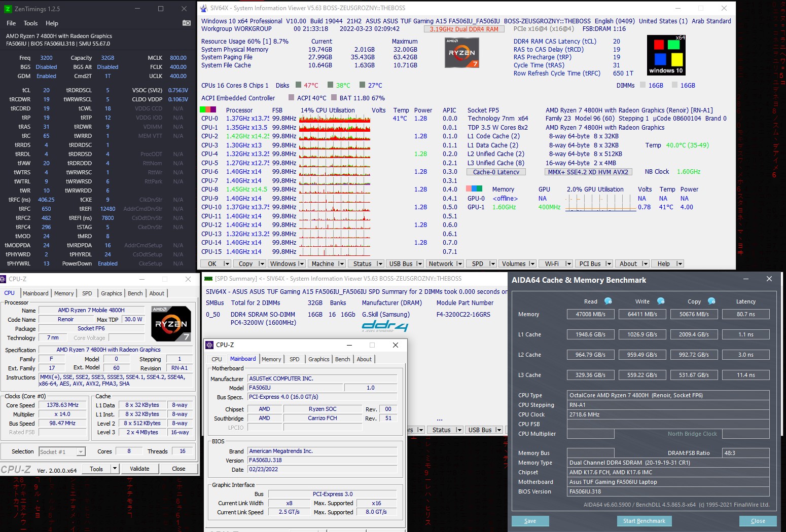Click F4-3200C22-16GRS module part number
This screenshot has height=532, width=786.
tap(463, 314)
